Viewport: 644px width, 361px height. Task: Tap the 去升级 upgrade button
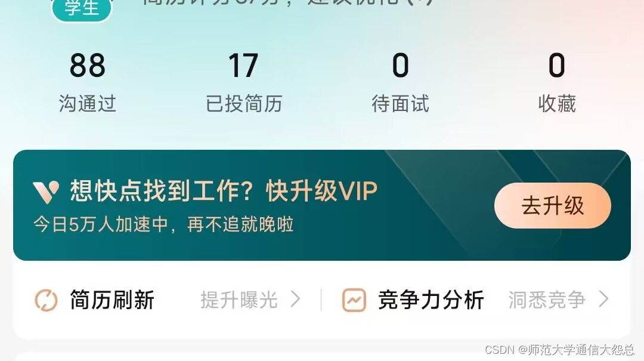(552, 206)
